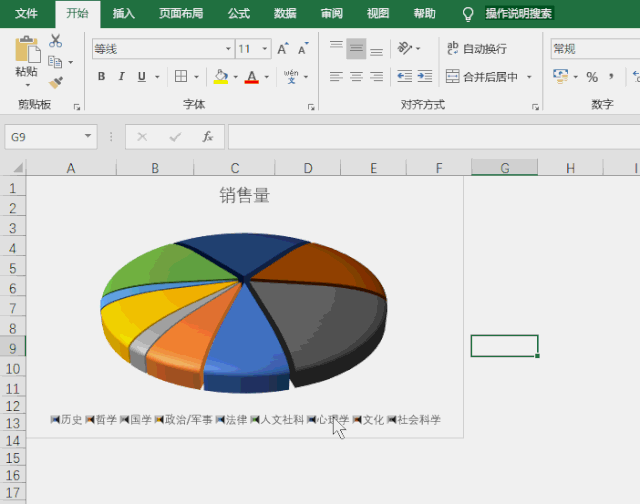Toggle underline formatting
640x504 pixels.
point(142,77)
